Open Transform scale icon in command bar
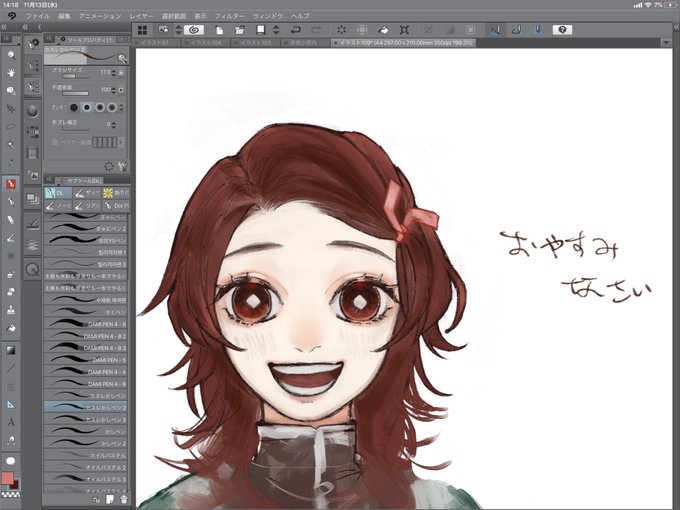680x510 pixels. (404, 30)
